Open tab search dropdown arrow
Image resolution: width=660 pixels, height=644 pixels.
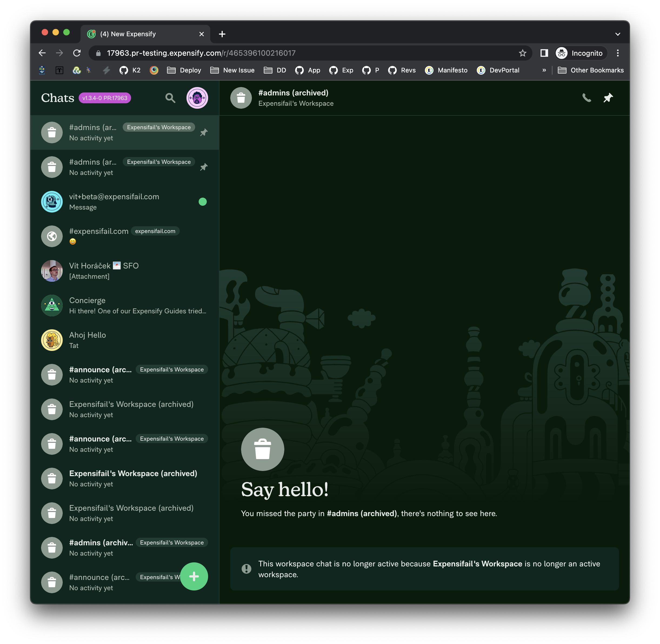coord(617,34)
